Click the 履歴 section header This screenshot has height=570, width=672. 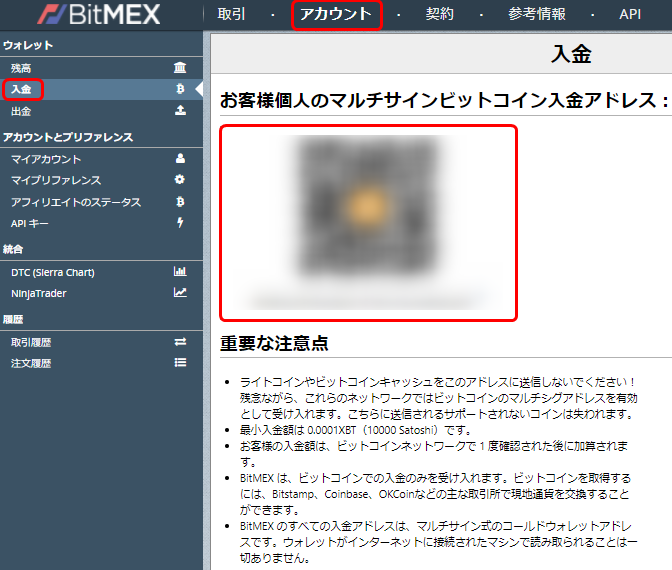13,319
